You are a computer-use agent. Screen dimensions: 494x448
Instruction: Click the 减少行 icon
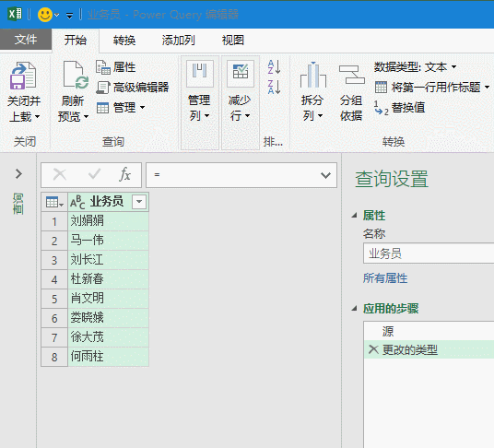pyautogui.click(x=241, y=74)
